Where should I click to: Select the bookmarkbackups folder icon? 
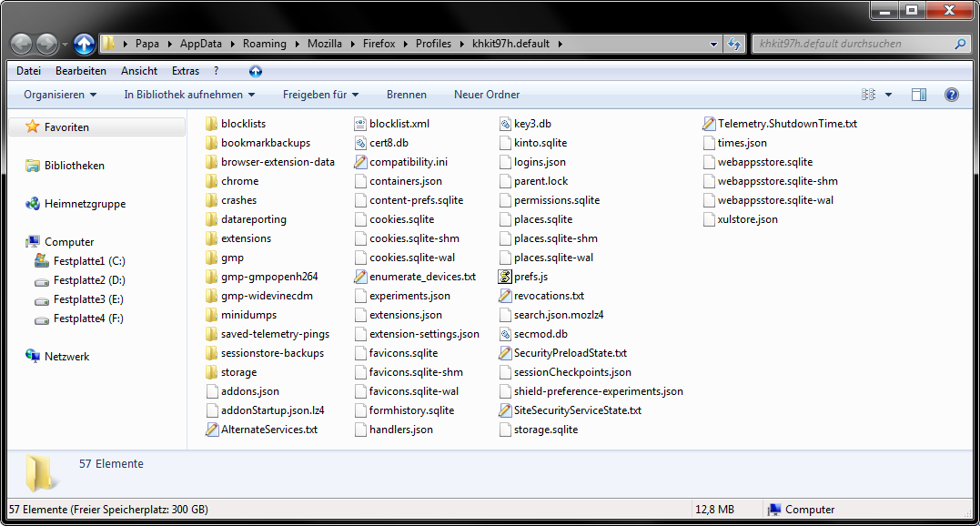pyautogui.click(x=211, y=143)
